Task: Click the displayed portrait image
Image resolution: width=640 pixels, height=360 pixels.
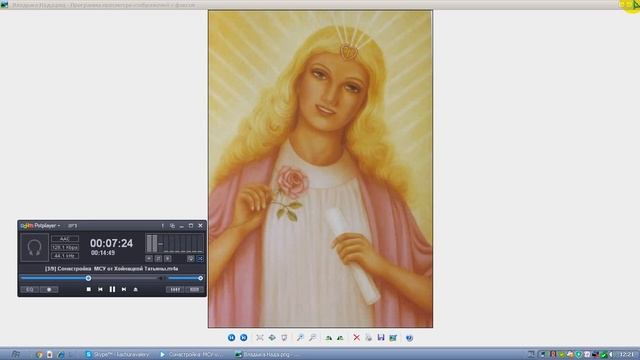Action: (x=320, y=169)
